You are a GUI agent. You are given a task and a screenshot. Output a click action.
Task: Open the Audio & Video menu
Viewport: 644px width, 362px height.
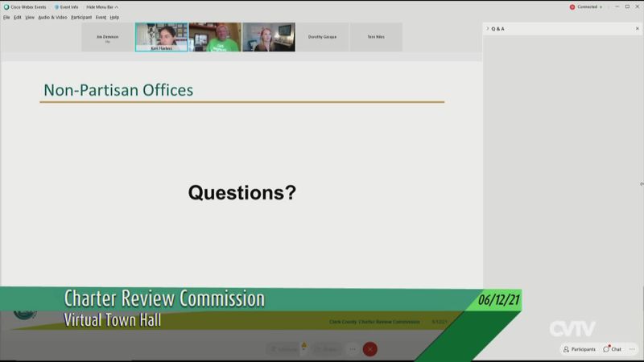pyautogui.click(x=52, y=17)
